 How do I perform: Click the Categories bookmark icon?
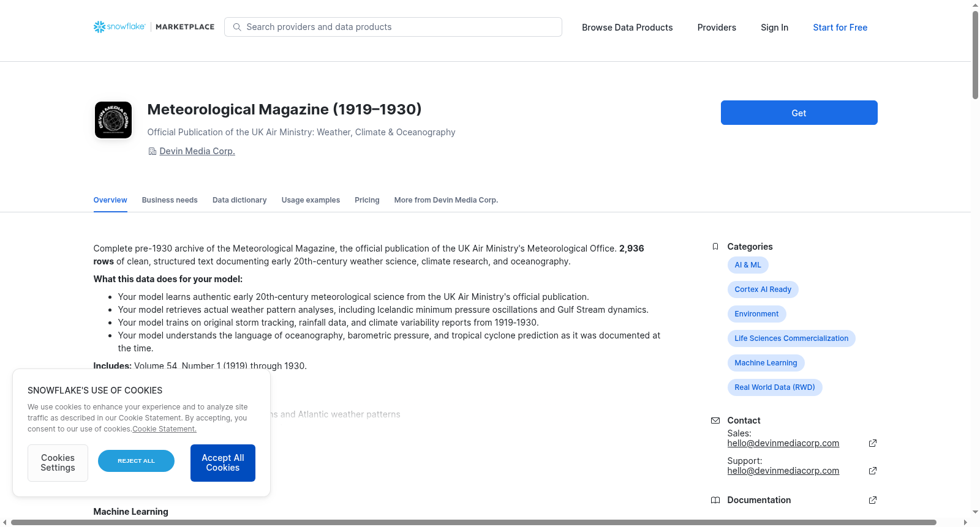click(x=715, y=247)
